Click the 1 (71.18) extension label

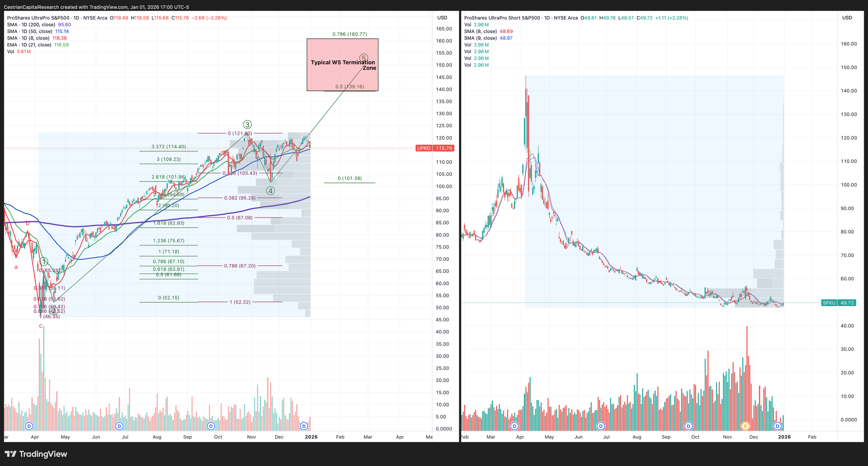tap(169, 251)
